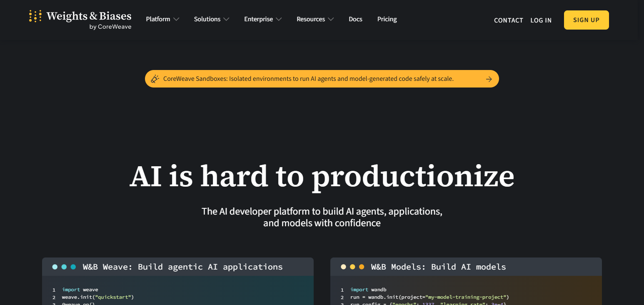Click the 'run = wandb.init' code line
644x305 pixels.
tap(429, 297)
